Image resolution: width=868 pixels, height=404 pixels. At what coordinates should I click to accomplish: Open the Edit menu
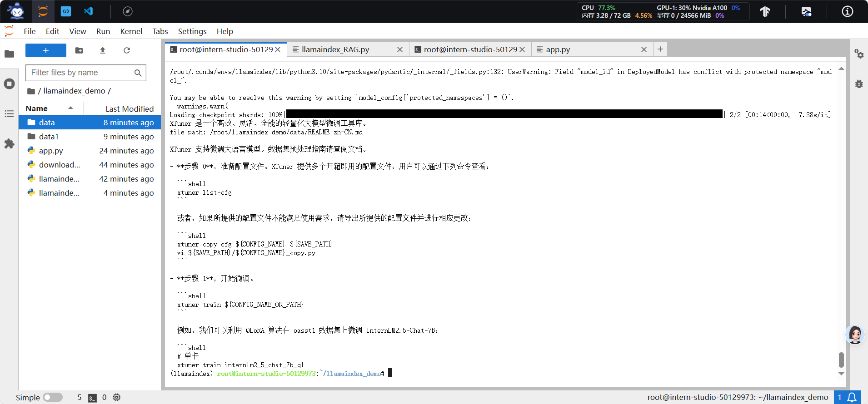(x=52, y=31)
